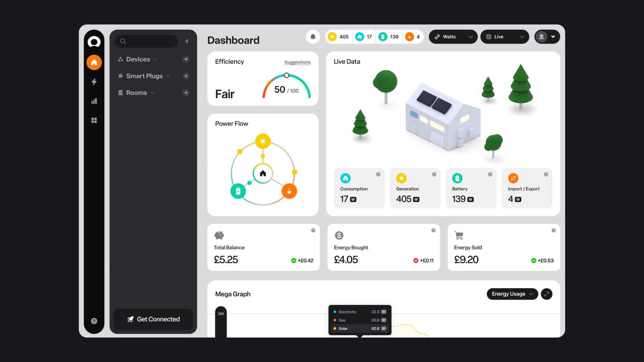This screenshot has height=362, width=644.
Task: Click the help question mark in sidebar
Action: pos(94,321)
